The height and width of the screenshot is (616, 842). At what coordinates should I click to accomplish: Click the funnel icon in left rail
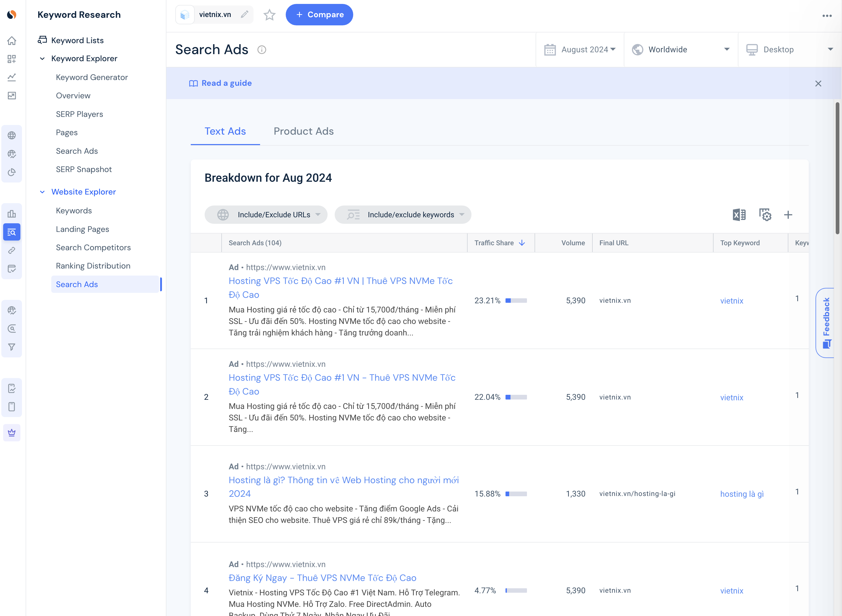[x=12, y=347]
